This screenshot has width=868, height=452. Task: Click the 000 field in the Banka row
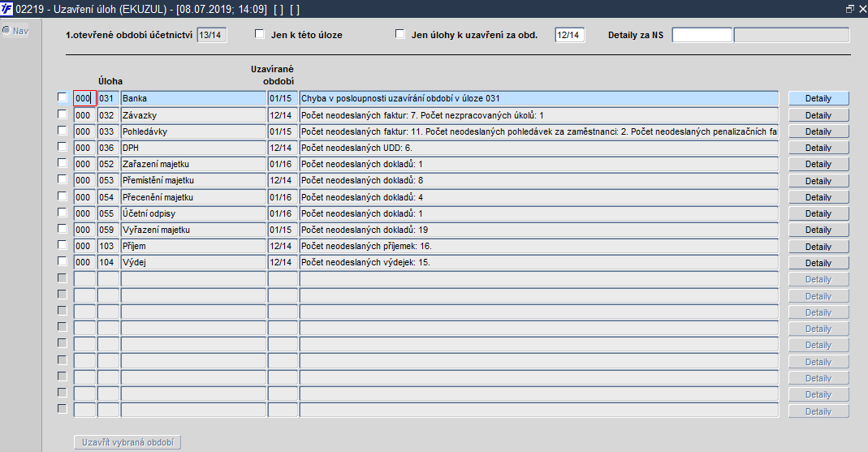click(x=84, y=98)
